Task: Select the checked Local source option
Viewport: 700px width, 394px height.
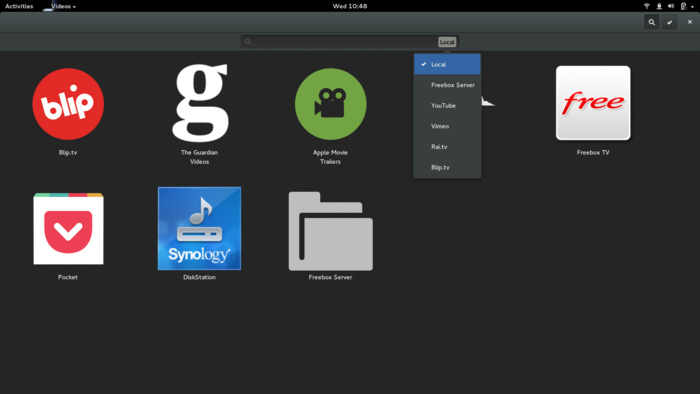Action: click(447, 64)
